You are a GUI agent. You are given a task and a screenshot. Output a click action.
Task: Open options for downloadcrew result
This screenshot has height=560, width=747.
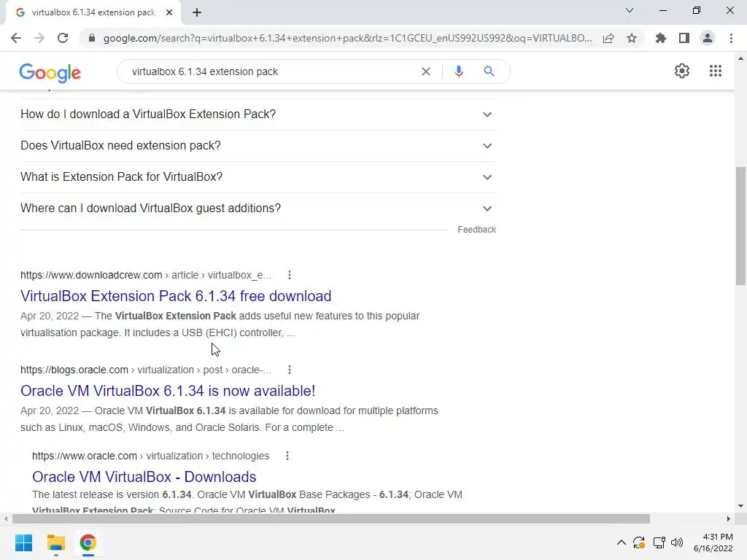tap(289, 275)
